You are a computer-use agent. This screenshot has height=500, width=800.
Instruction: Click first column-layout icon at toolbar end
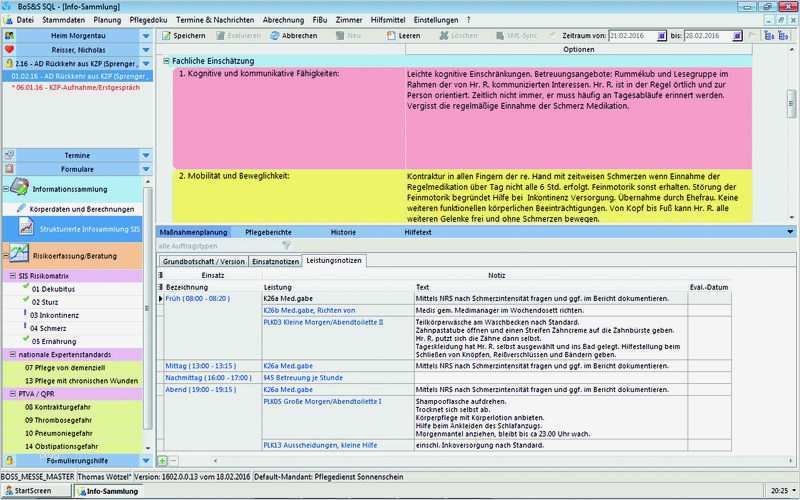769,36
